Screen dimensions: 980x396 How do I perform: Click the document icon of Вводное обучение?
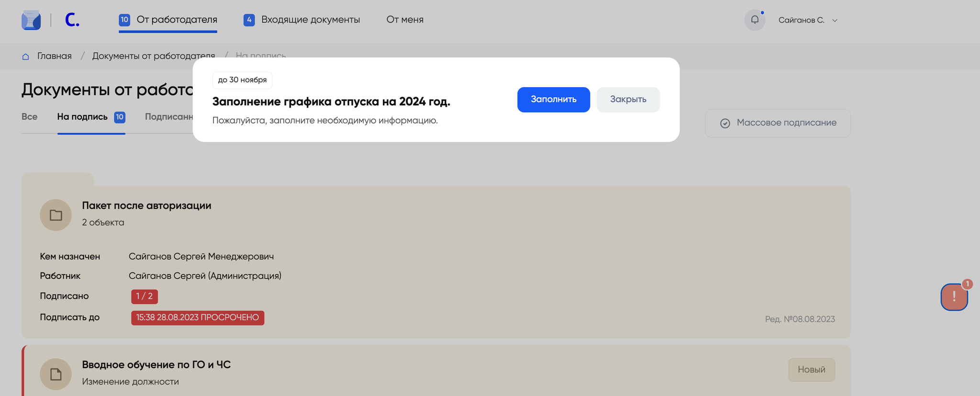(x=56, y=374)
